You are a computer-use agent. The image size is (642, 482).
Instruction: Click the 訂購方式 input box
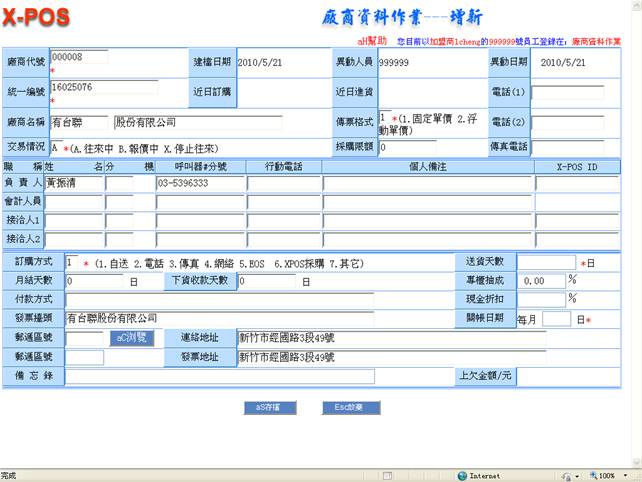click(72, 262)
